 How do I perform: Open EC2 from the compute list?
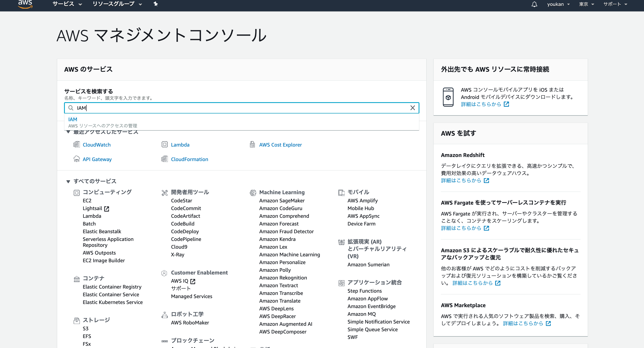click(87, 201)
